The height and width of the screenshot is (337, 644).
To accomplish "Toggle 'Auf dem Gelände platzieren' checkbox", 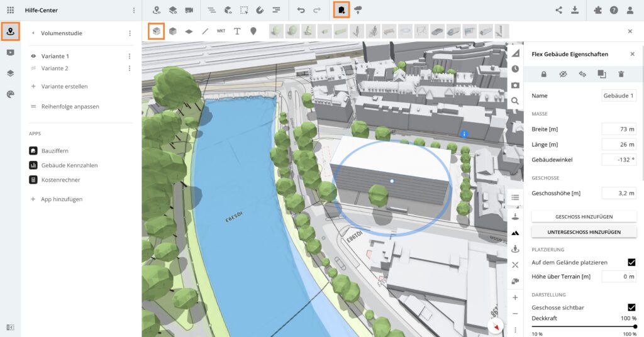I will tap(631, 262).
